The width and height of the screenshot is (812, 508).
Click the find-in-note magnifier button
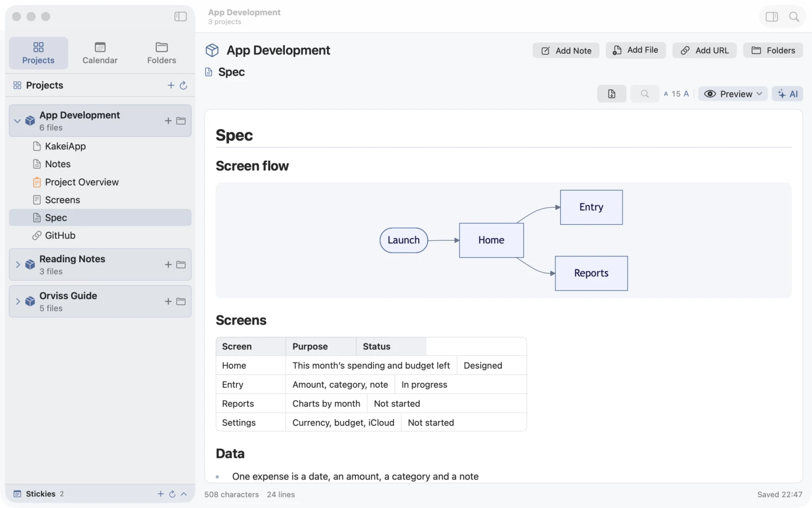point(645,94)
